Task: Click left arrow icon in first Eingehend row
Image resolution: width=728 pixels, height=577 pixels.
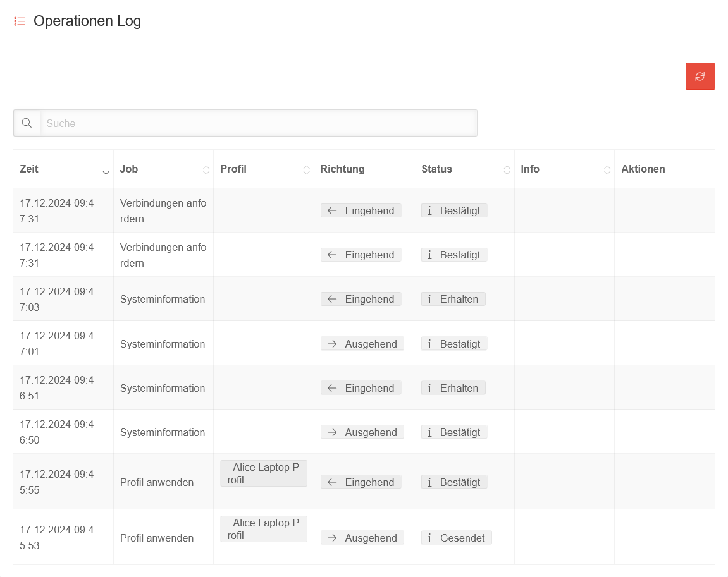Action: (x=331, y=211)
